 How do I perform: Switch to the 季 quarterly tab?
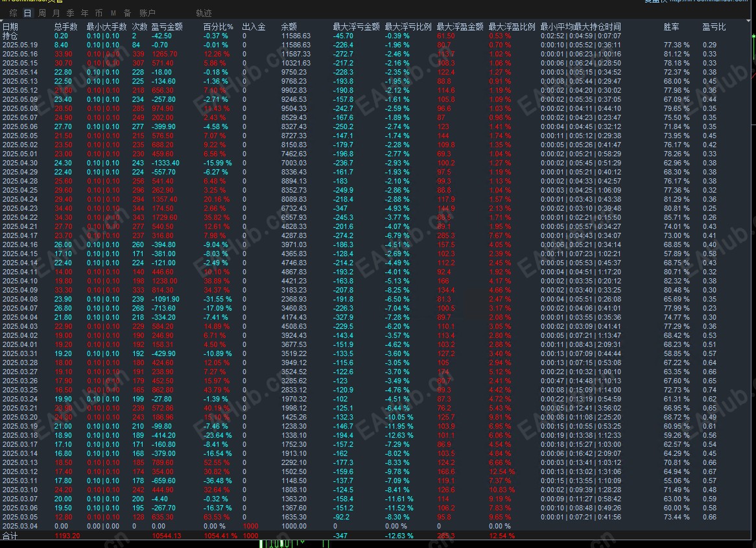[71, 13]
